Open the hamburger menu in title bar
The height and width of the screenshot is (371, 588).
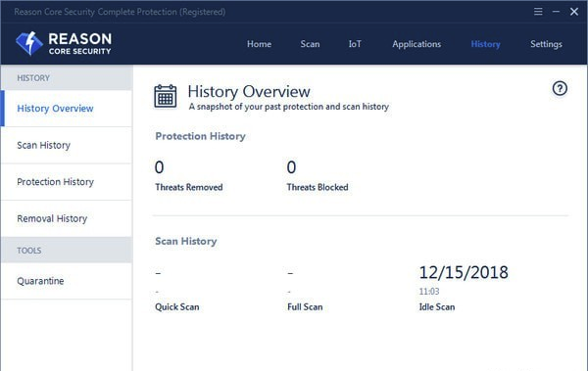pyautogui.click(x=538, y=12)
